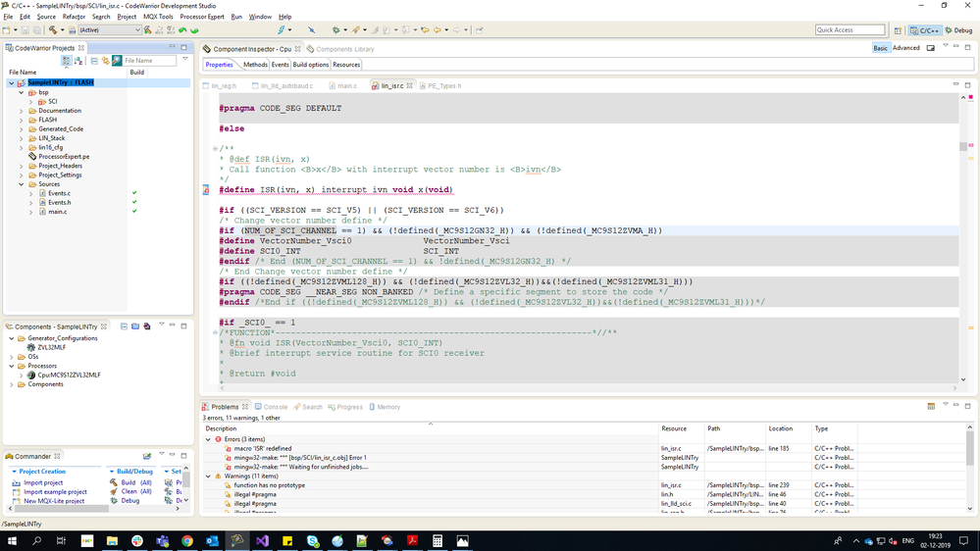This screenshot has height=551, width=980.
Task: Click the File Name filter field
Action: (x=149, y=61)
